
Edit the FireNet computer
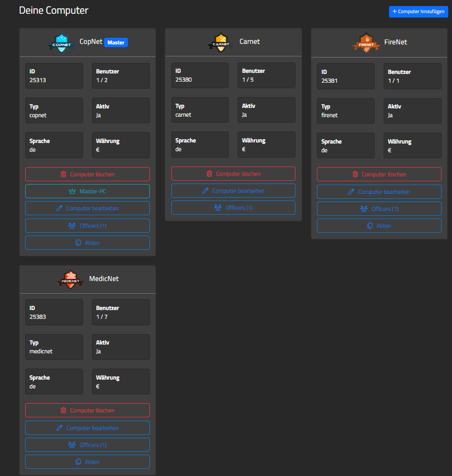tap(379, 192)
